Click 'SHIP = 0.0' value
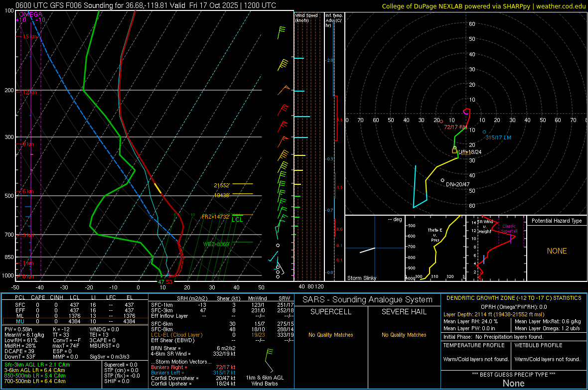This screenshot has width=588, height=390. tap(117, 381)
